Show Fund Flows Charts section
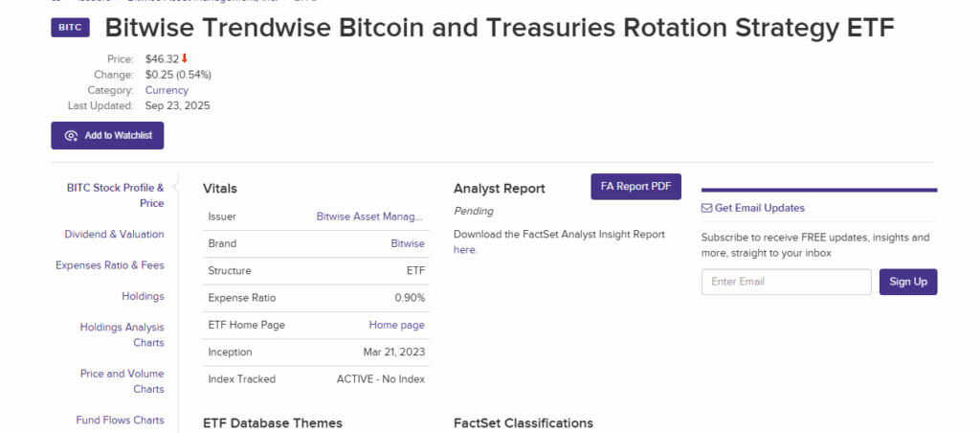This screenshot has width=980, height=433. 120,420
